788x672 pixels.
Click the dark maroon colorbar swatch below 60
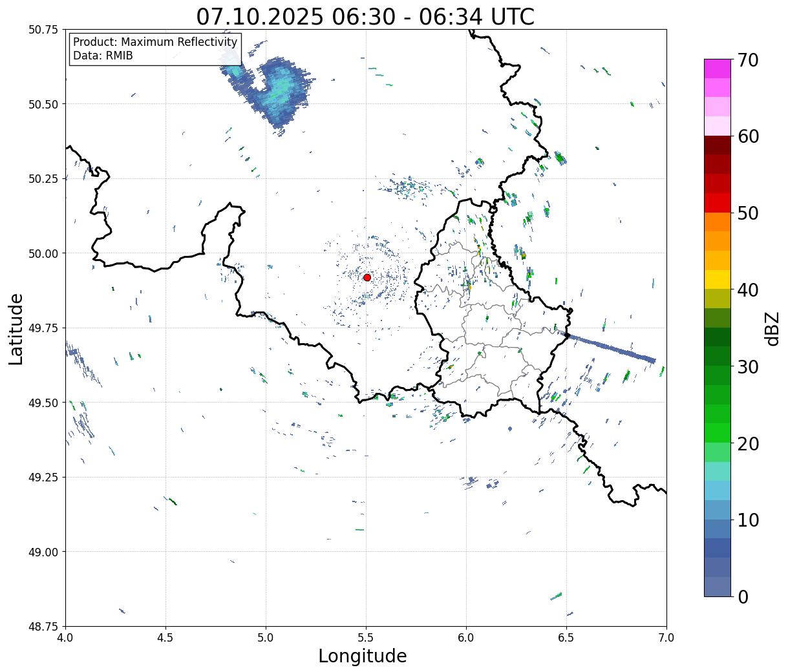[718, 145]
